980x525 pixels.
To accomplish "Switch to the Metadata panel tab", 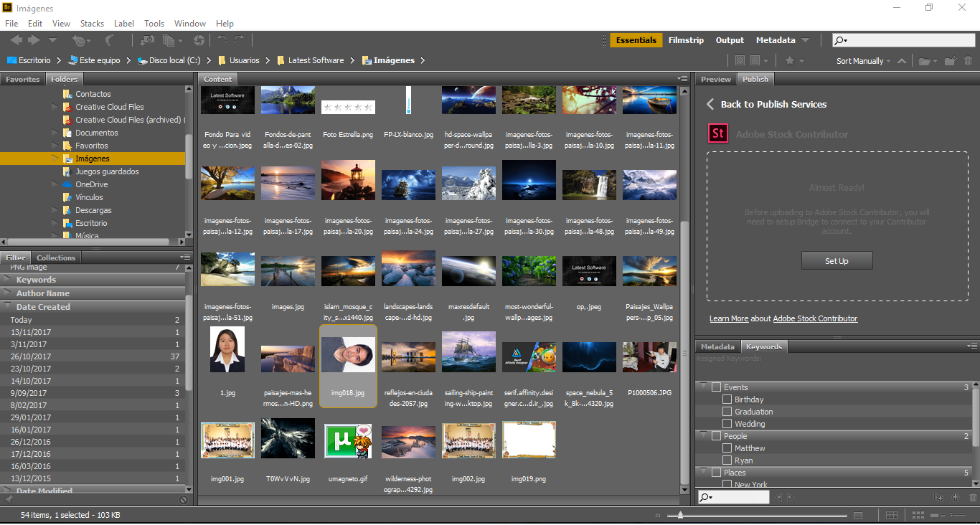I will [x=717, y=346].
